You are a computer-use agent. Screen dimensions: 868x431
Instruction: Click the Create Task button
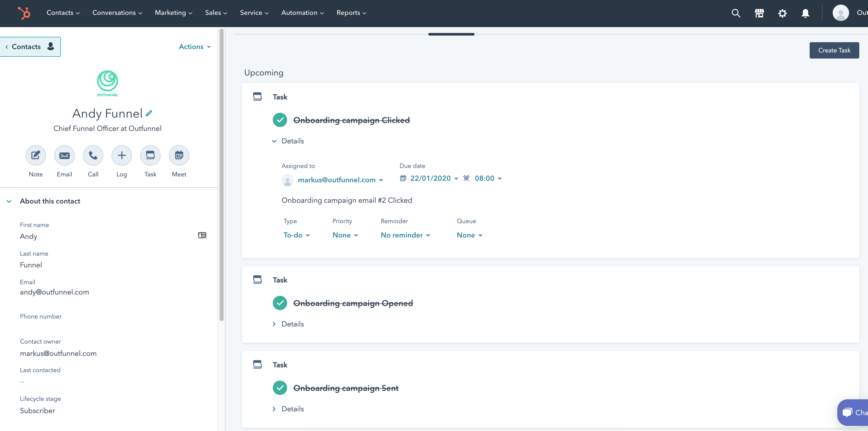[834, 50]
